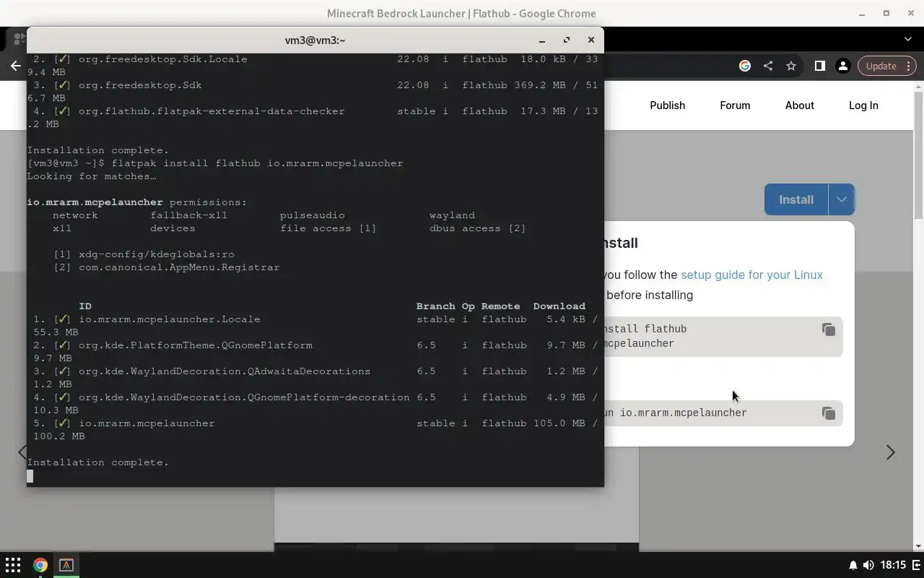Click xdg-config/kdeglobals:ro line
Screen dimensions: 924x578
pyautogui.click(x=144, y=254)
